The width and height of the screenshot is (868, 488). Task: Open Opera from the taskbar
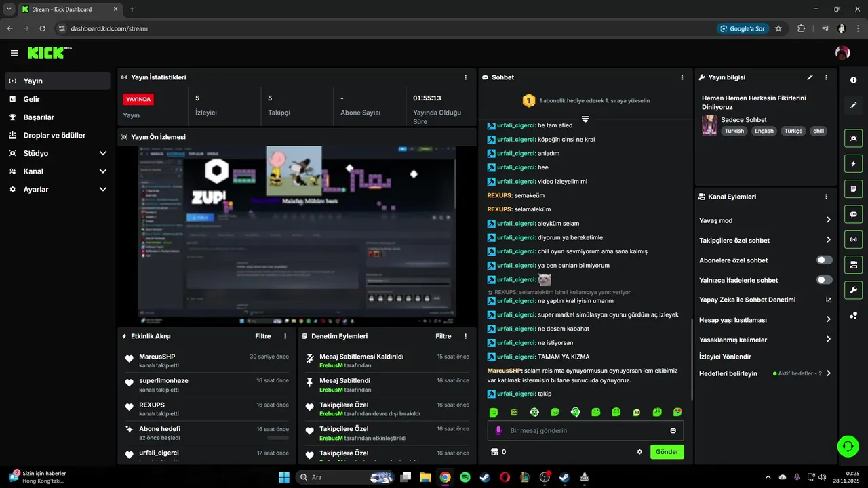coord(505,477)
